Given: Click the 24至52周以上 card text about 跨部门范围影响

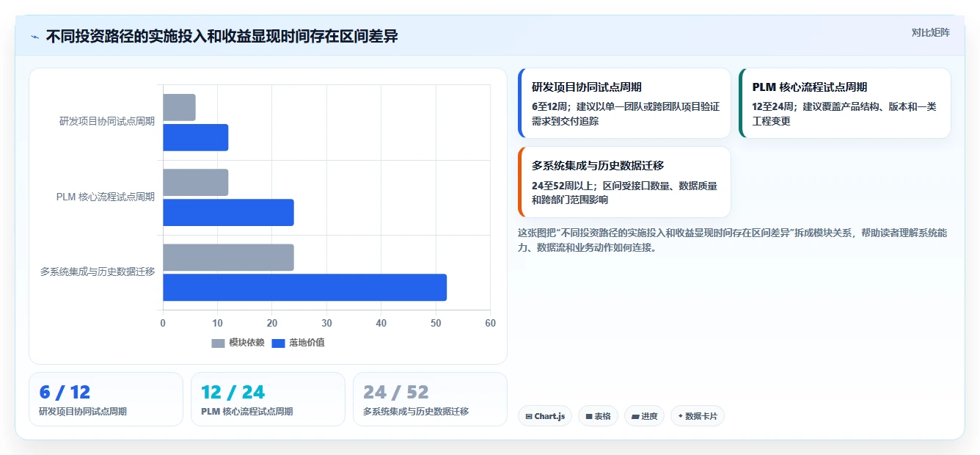Looking at the screenshot, I should click(624, 193).
